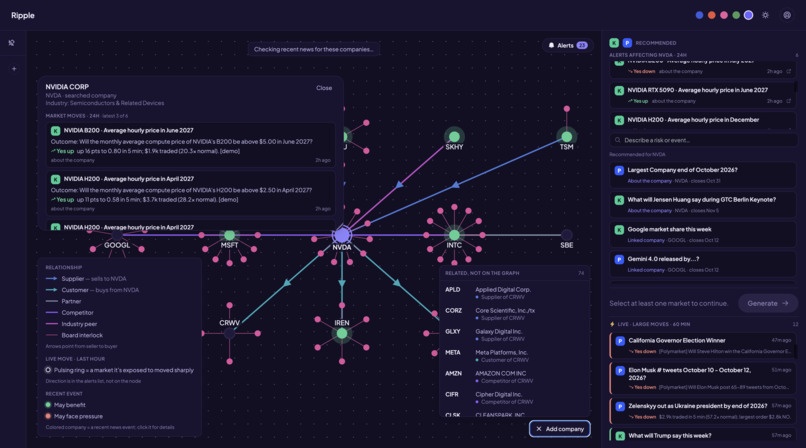Screen dimensions: 806x448
Task: Click the Competitor legend entry
Action: [x=69, y=312]
